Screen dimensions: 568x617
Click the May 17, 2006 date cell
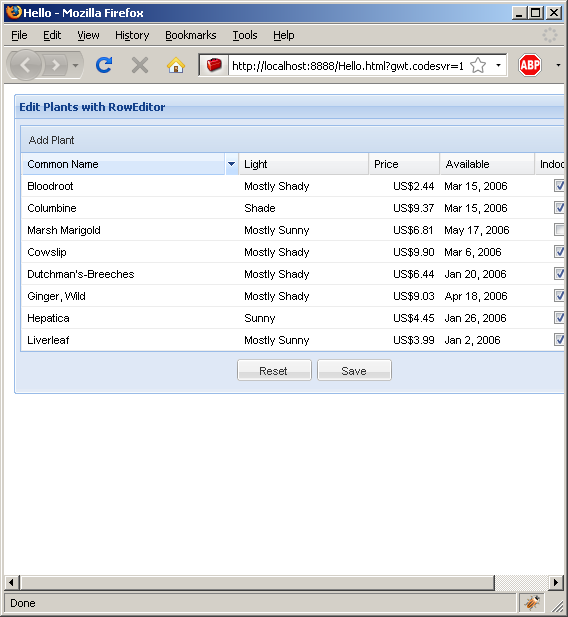487,230
